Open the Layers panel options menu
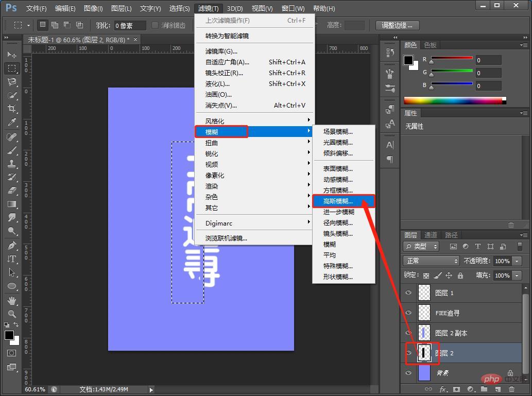Image resolution: width=532 pixels, height=396 pixels. [x=524, y=235]
